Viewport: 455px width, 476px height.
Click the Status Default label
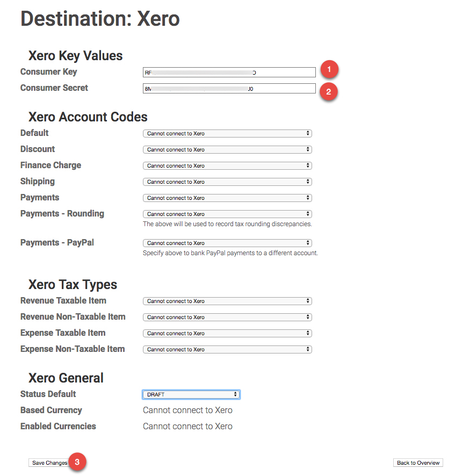tap(48, 394)
